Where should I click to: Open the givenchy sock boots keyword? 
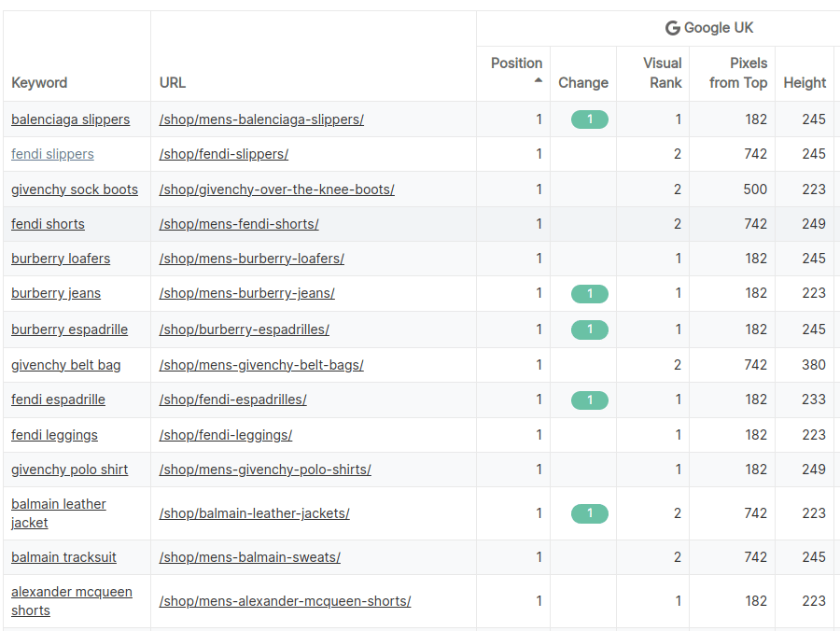(75, 189)
